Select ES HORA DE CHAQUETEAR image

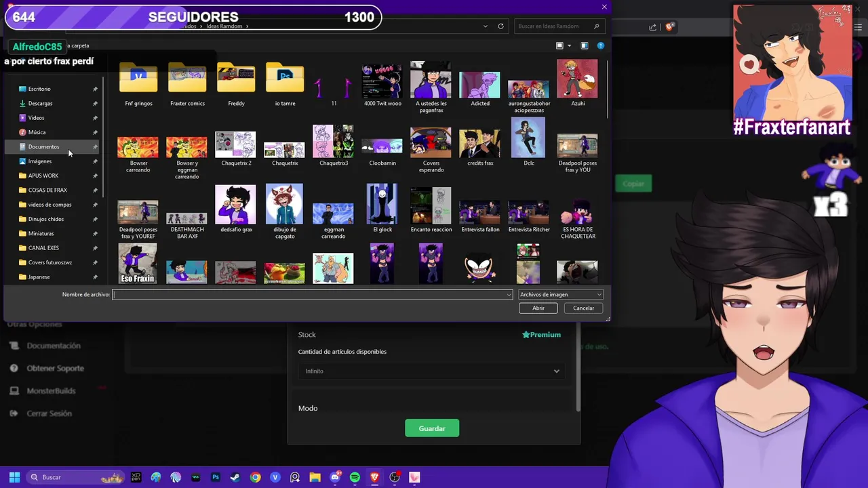pyautogui.click(x=578, y=218)
